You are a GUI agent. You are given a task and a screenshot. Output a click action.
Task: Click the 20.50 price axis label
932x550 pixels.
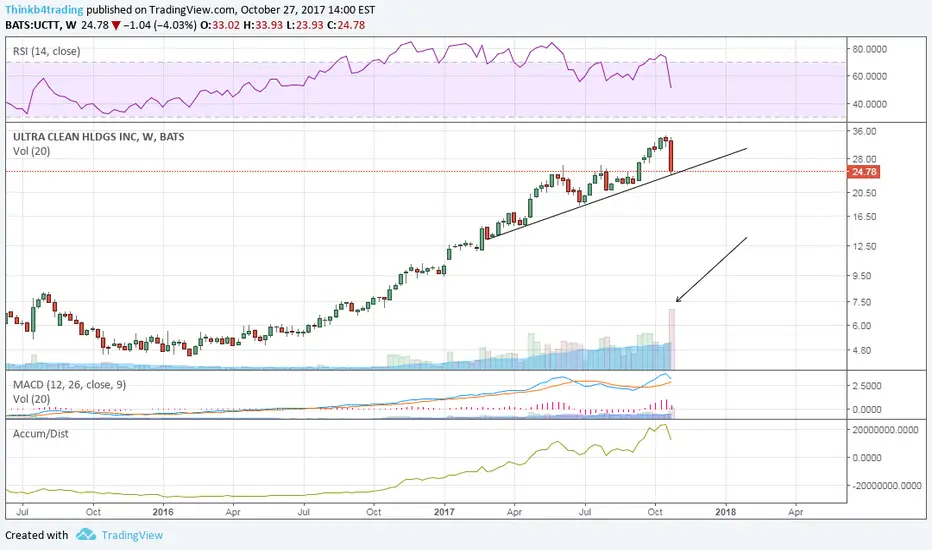tap(864, 193)
